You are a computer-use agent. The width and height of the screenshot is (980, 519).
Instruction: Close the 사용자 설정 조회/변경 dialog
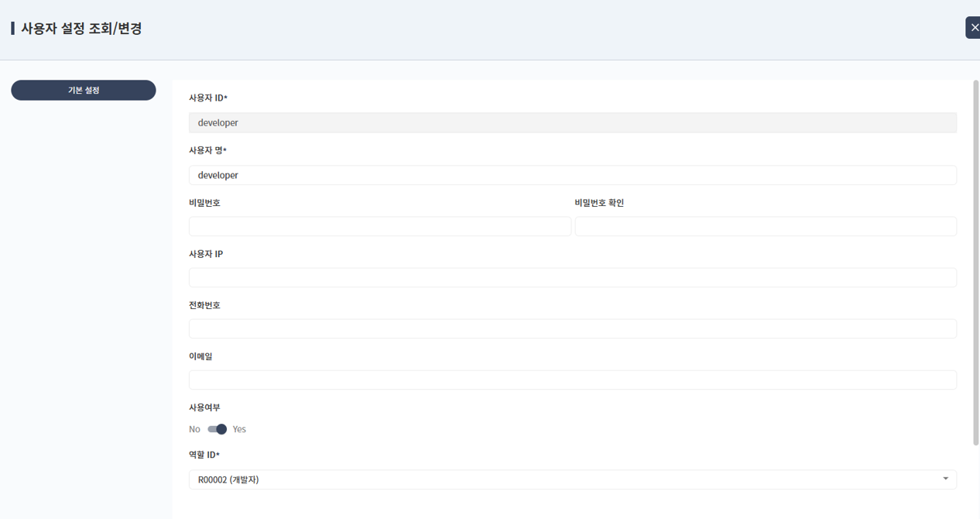click(973, 28)
